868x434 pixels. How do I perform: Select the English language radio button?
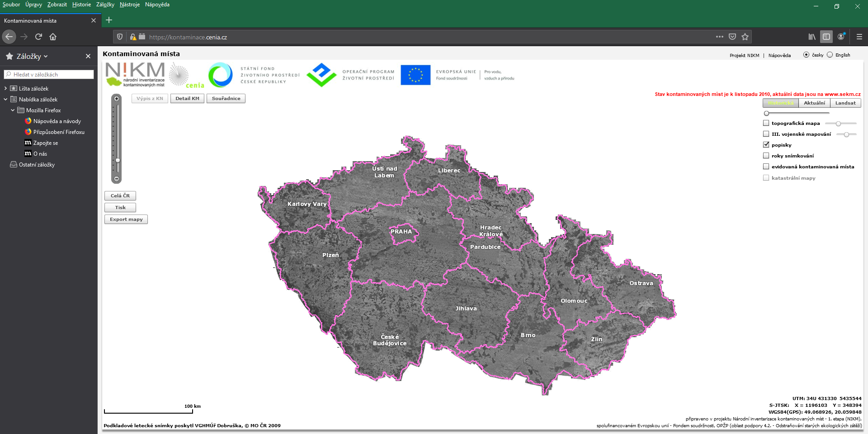point(830,55)
